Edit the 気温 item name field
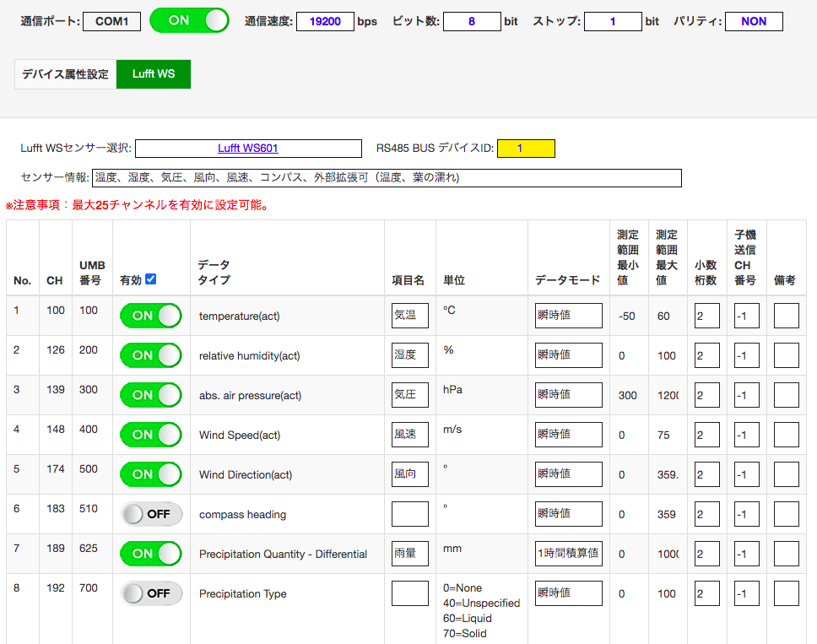This screenshot has height=644, width=817. pyautogui.click(x=410, y=316)
